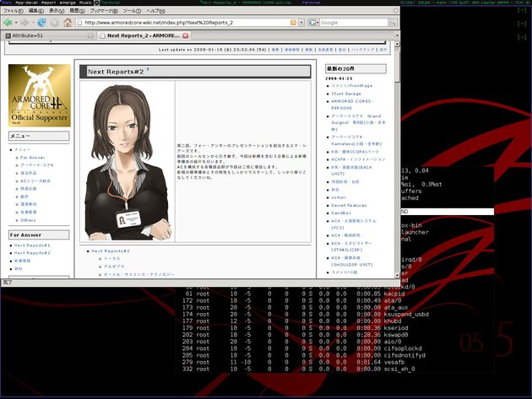
Task: Click the Armored Core Official Supporter banner
Action: (x=40, y=95)
